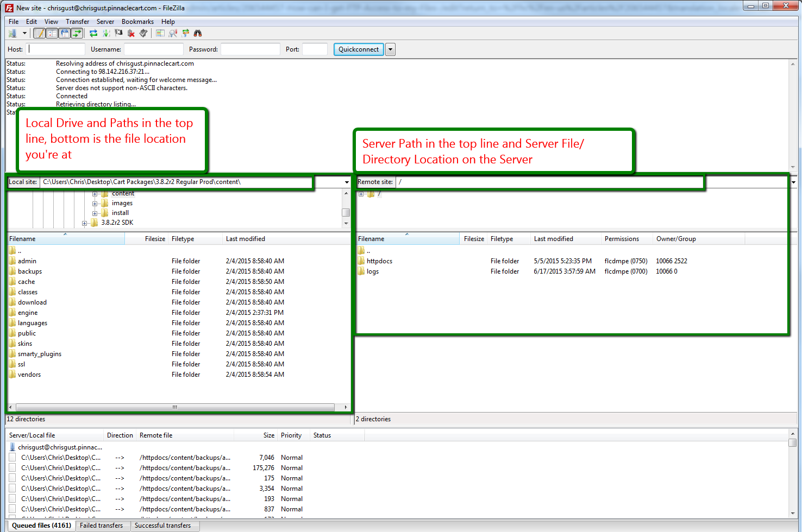
Task: Open the Remote site path dropdown
Action: pyautogui.click(x=794, y=182)
